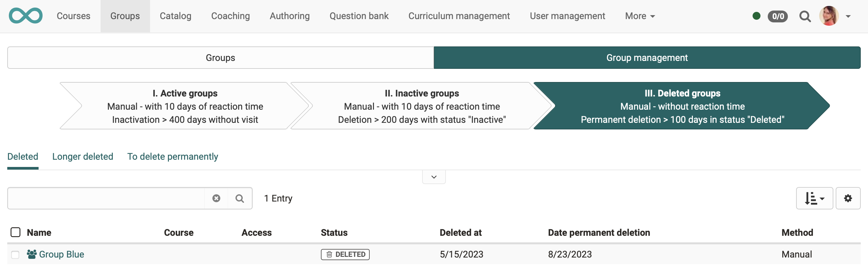This screenshot has height=272, width=868.
Task: Open the More navigation dropdown
Action: tap(639, 16)
